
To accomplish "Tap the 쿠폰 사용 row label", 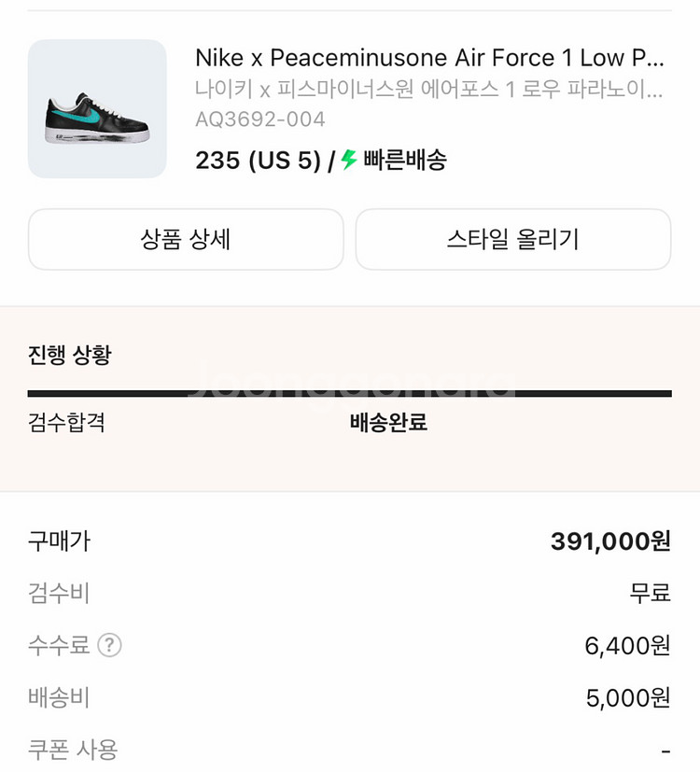I will [73, 749].
